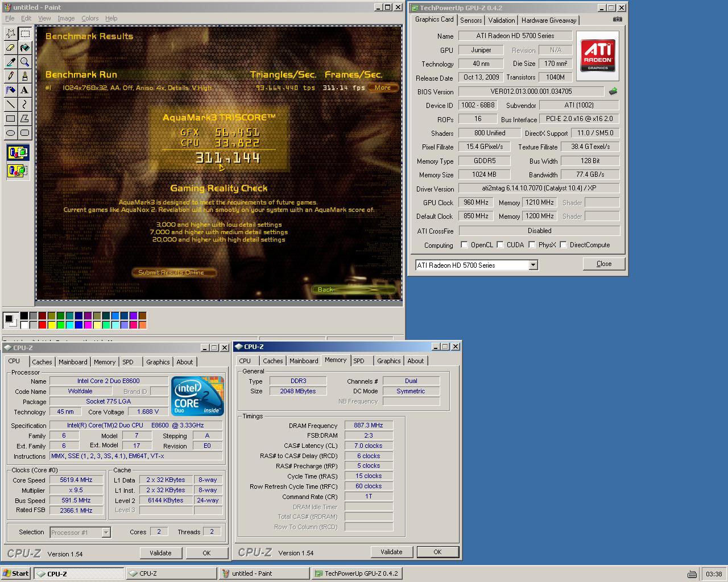Pick the Polygon shape tool
The width and height of the screenshot is (728, 582).
tap(25, 119)
